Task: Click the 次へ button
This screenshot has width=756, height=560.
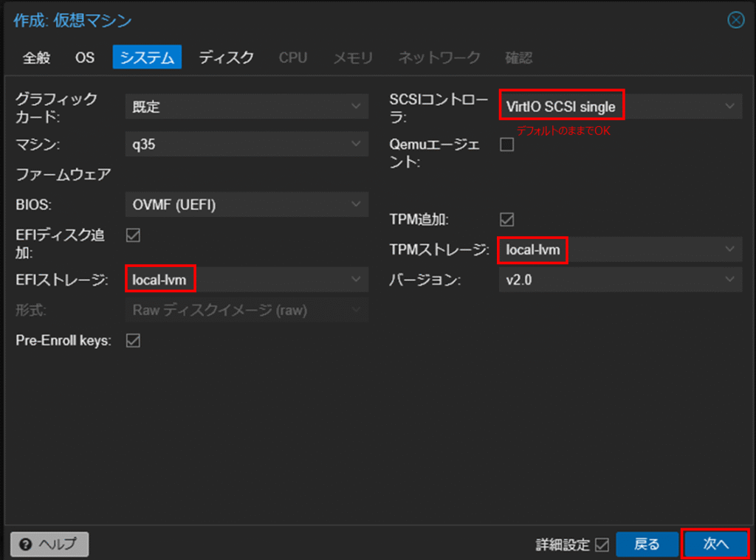Action: click(715, 545)
